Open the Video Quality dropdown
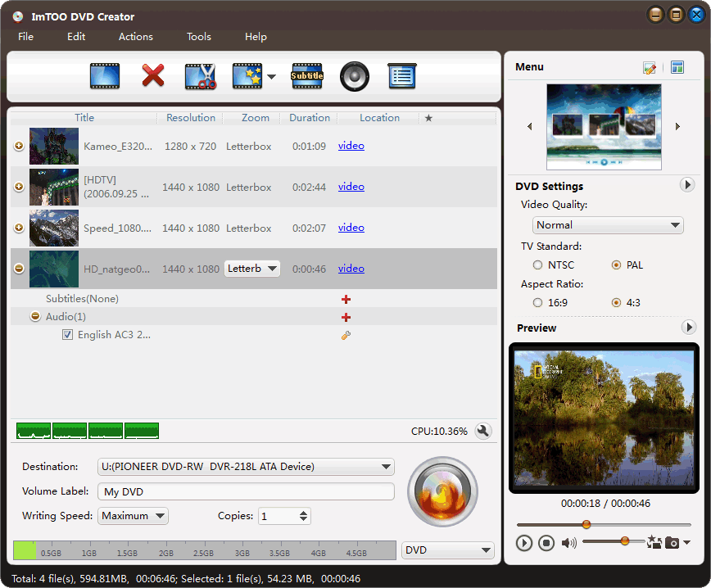Screen dimensions: 711x588 click(608, 225)
